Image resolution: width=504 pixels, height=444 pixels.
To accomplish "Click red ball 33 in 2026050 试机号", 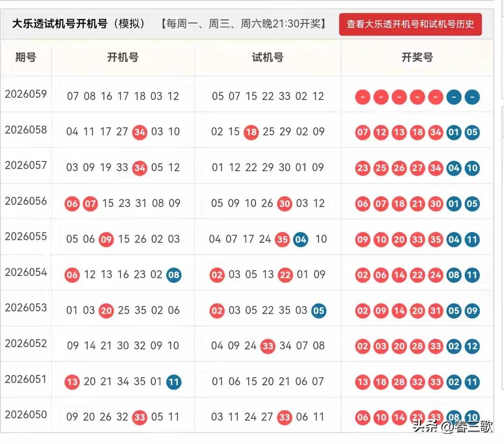I will point(285,417).
